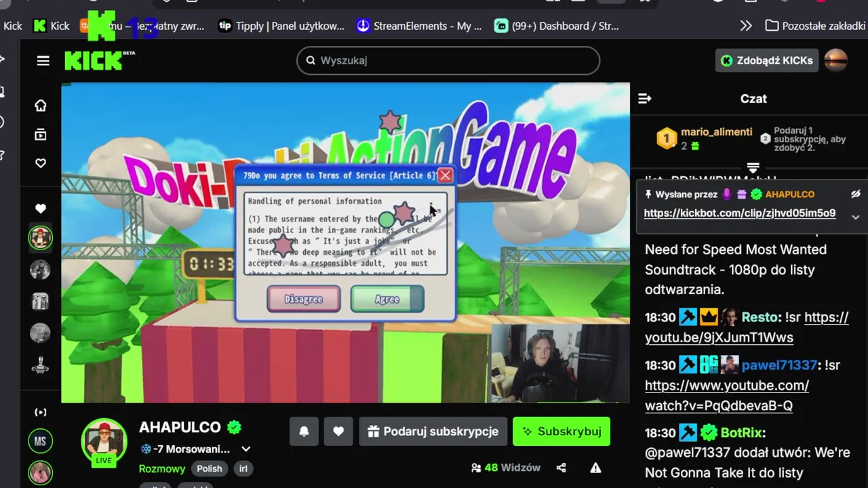Collapse the chat panel with arrow icon
868x488 pixels.
(645, 99)
